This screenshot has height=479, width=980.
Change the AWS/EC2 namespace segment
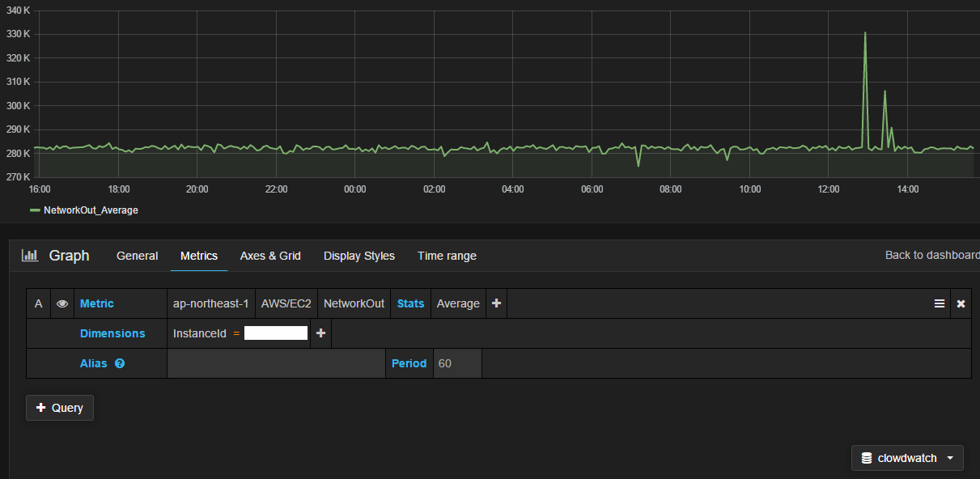pos(286,303)
